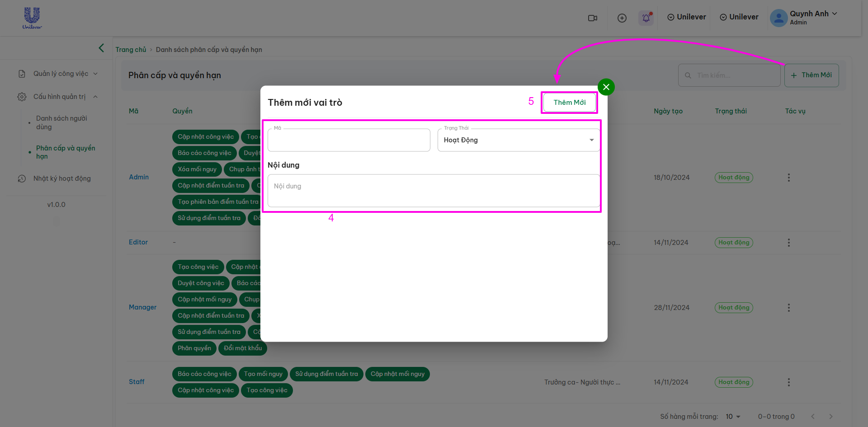Click the plus circle icon in header

[x=622, y=18]
